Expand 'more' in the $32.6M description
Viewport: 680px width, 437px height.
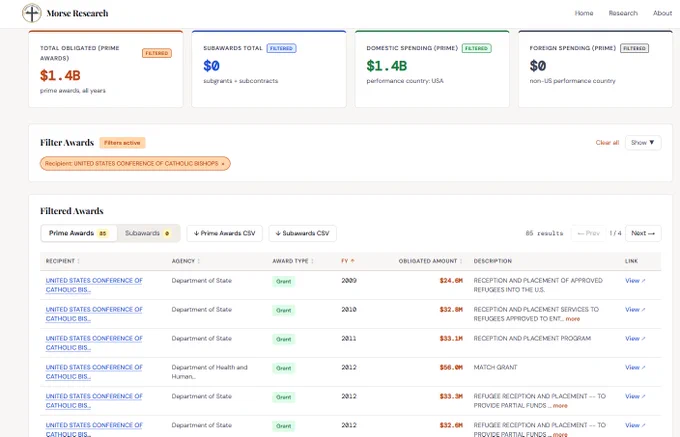(x=560, y=434)
